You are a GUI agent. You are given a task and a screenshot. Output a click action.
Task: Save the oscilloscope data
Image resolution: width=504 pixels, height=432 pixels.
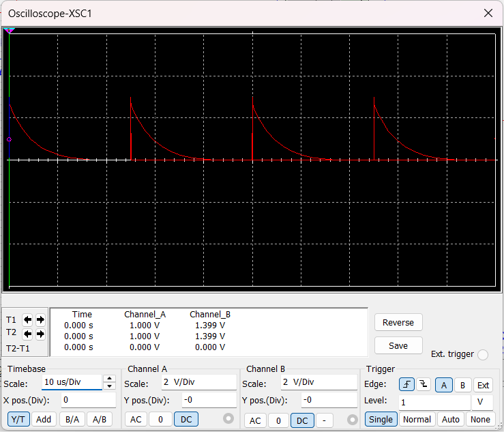coord(398,345)
